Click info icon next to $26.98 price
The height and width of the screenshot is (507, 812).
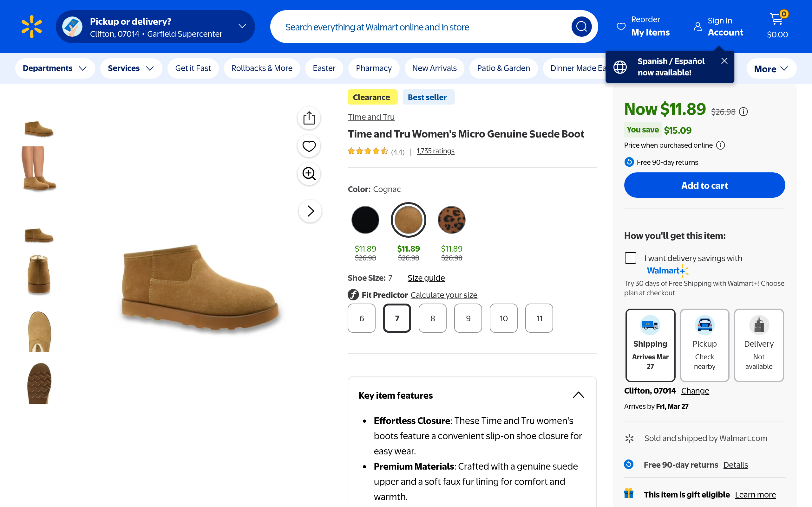pos(743,112)
